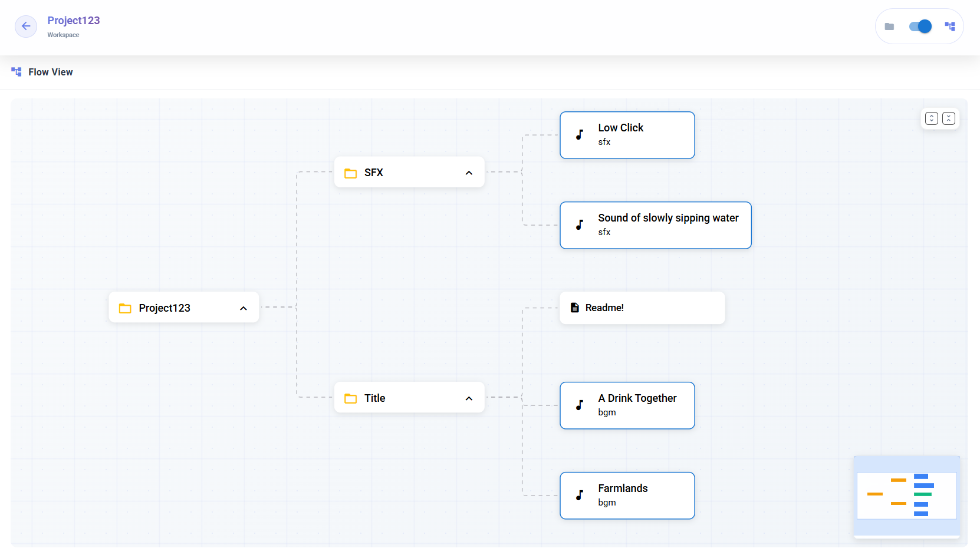
Task: Click the expand all button on the canvas
Action: pos(930,118)
